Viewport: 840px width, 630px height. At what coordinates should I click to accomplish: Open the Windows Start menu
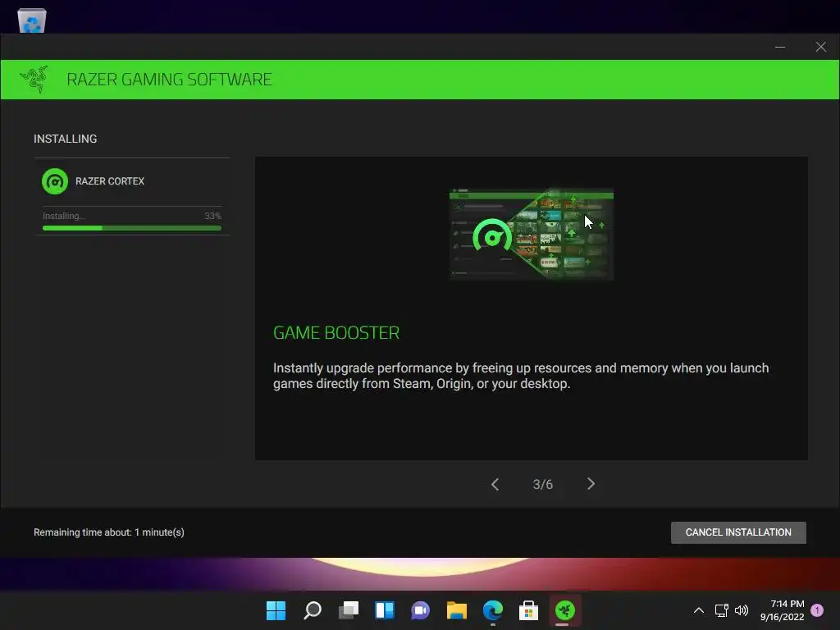pyautogui.click(x=276, y=610)
